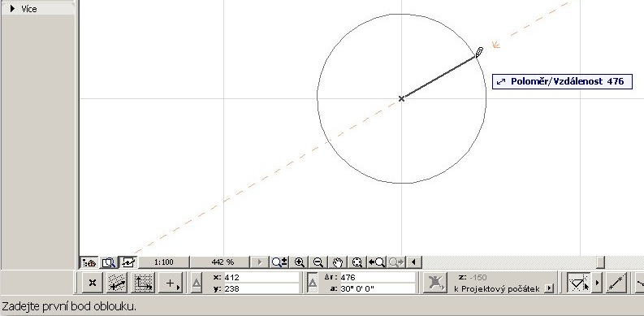This screenshot has height=316, width=644.
Task: Activate the pan hand tool
Action: 338,262
